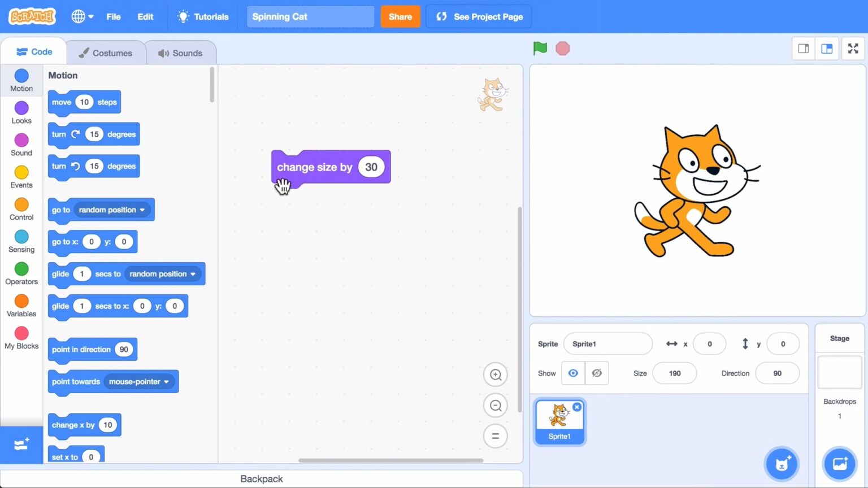Zoom out of the code workspace
The image size is (868, 488).
click(496, 406)
